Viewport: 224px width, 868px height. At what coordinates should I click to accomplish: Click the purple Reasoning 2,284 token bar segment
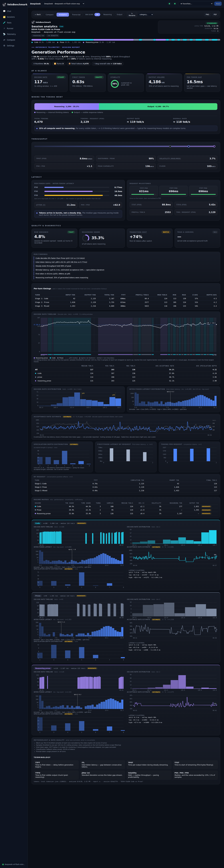[67, 106]
